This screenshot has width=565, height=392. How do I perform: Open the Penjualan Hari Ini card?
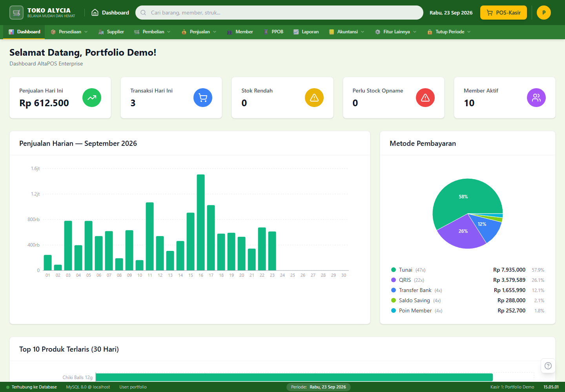click(60, 98)
